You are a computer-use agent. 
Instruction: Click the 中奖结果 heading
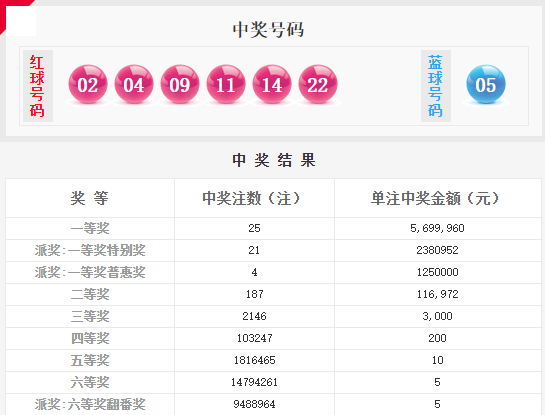point(274,160)
